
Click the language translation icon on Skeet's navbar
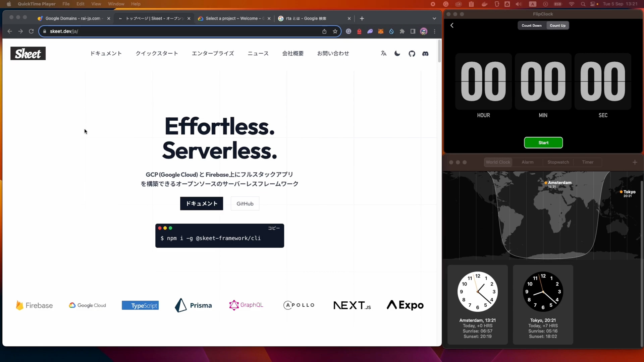pyautogui.click(x=383, y=53)
